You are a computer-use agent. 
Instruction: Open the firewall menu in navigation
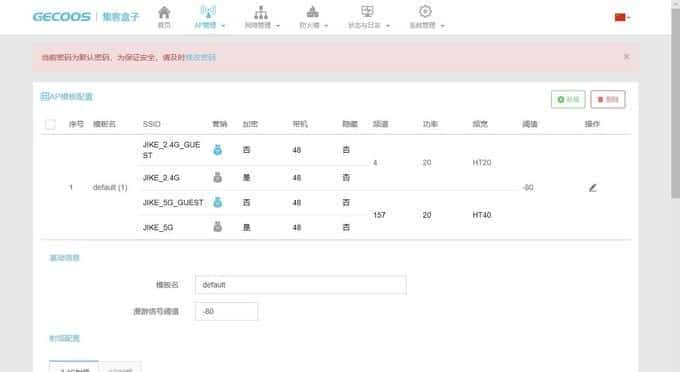click(x=313, y=17)
